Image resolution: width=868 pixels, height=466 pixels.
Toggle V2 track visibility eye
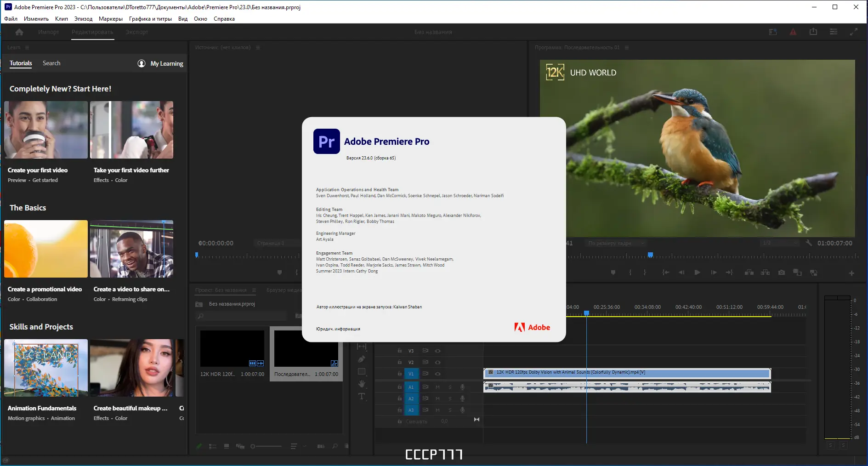coord(437,362)
